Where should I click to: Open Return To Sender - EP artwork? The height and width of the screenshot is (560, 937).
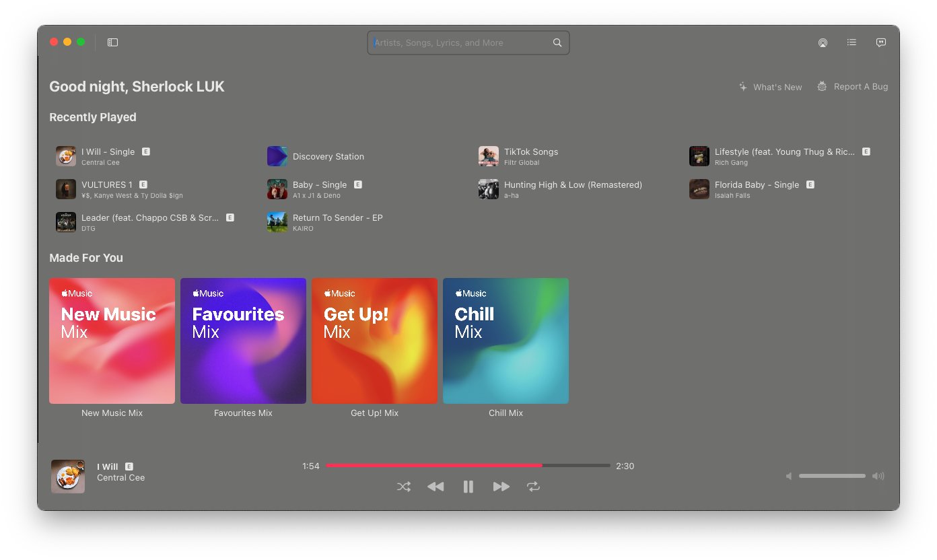tap(277, 222)
